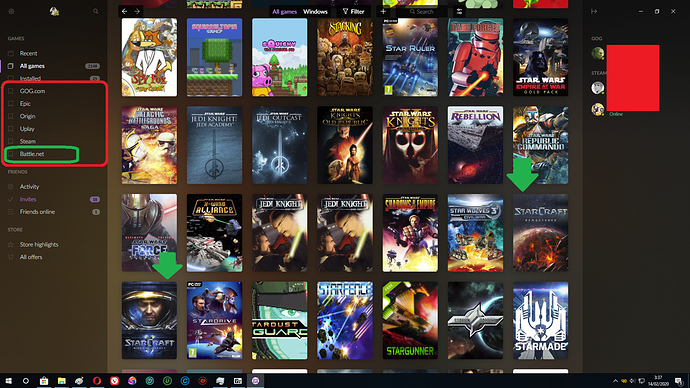Open the Star Wars Dark Forces cover
690x388 pixels.
coord(475,57)
